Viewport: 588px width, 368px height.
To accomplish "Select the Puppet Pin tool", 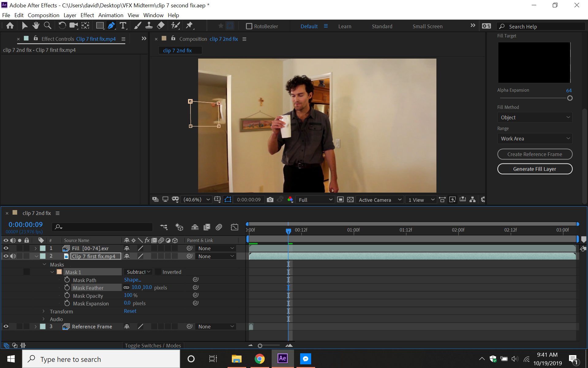I will click(190, 25).
